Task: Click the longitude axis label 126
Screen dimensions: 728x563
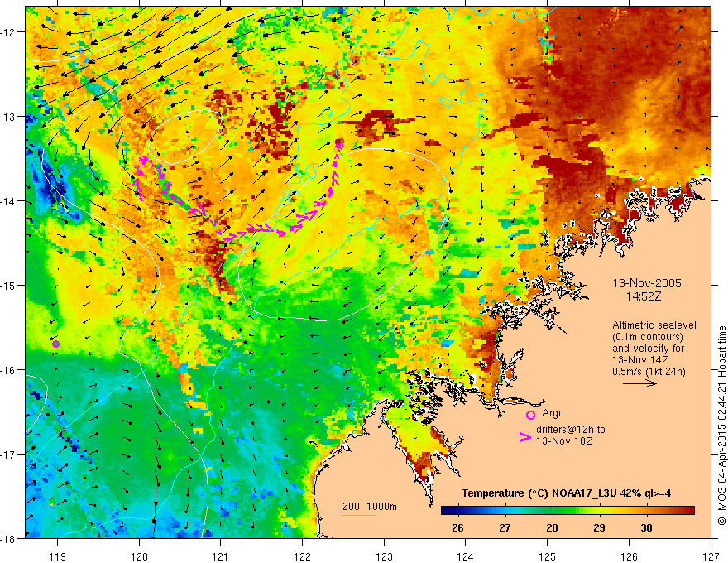Action: [629, 556]
